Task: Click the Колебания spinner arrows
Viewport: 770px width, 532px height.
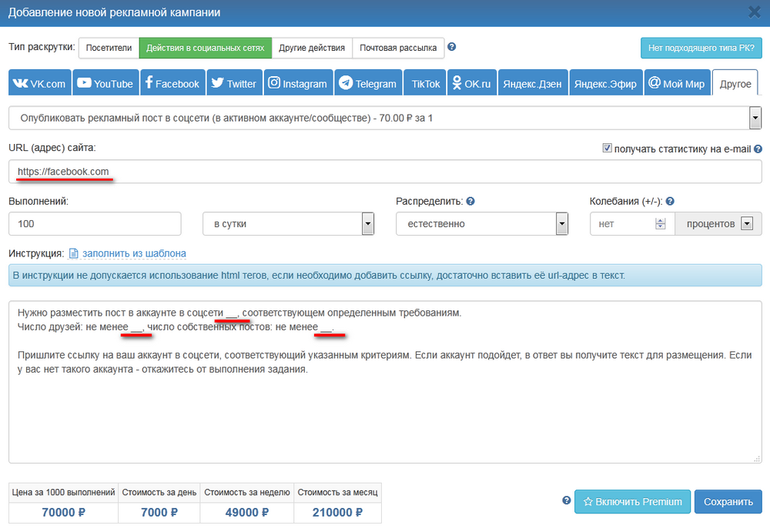Action: coord(659,224)
